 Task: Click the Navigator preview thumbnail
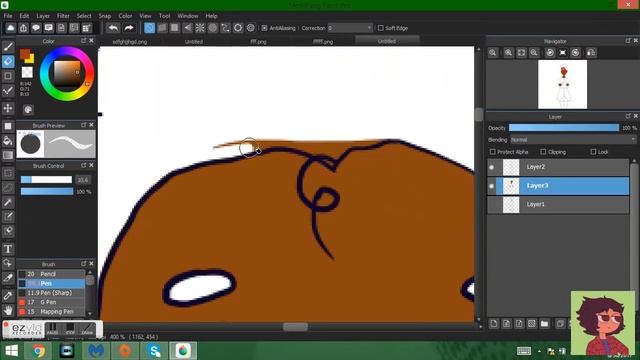pos(562,84)
